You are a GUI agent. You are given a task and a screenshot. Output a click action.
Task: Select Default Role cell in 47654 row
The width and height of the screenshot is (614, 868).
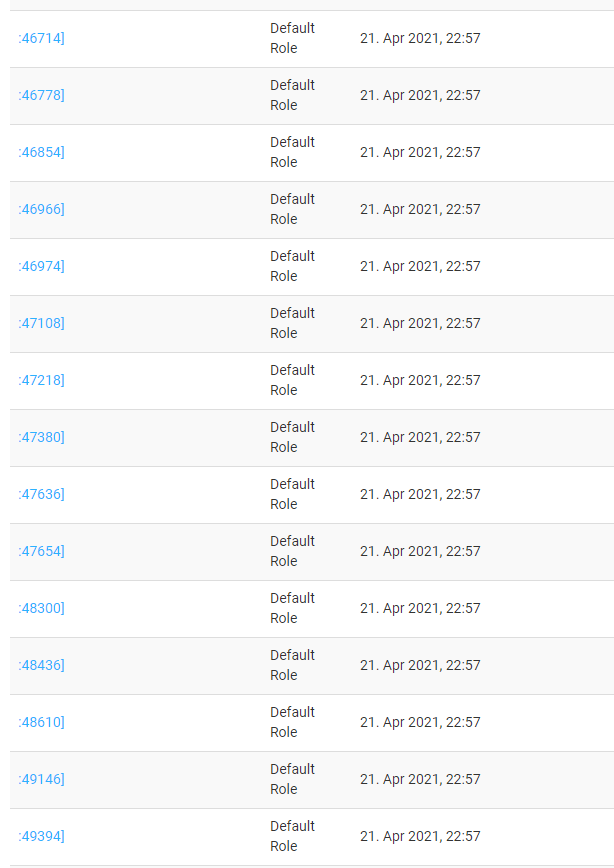point(292,551)
